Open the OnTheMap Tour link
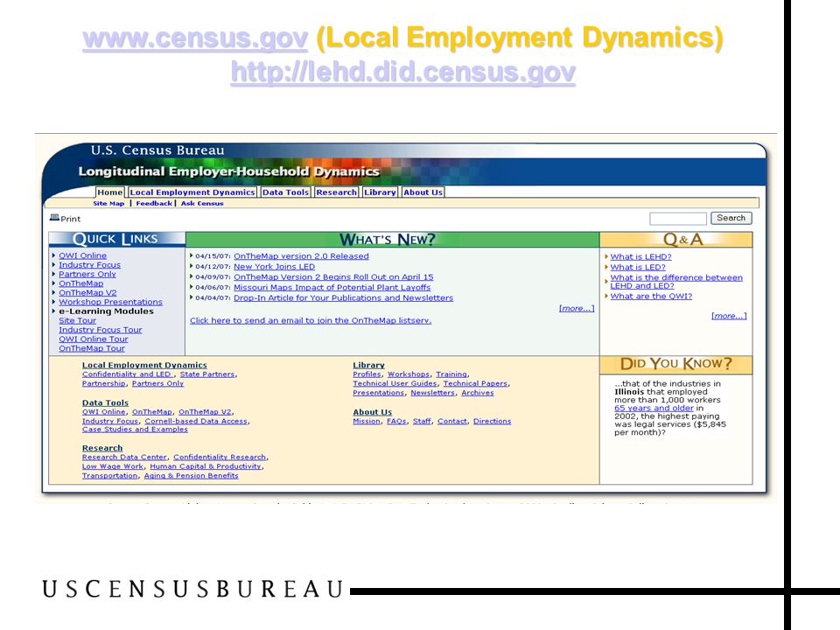This screenshot has height=630, width=840. tap(92, 348)
